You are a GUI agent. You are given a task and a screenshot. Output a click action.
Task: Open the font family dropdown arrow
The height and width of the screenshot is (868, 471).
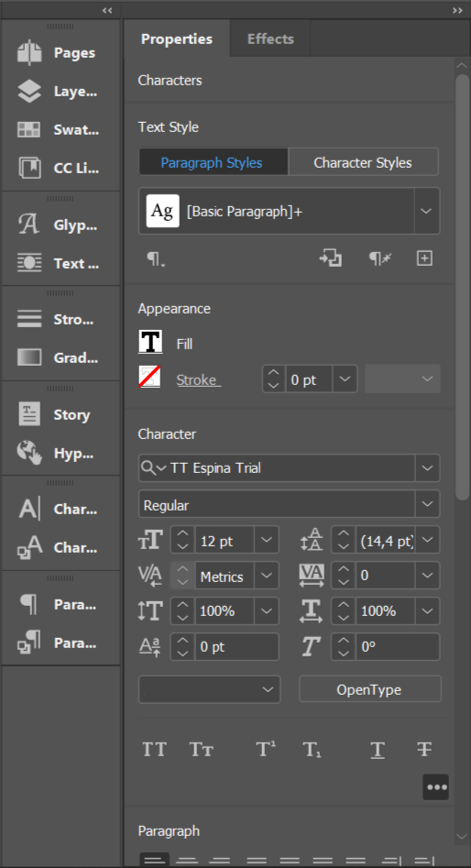427,468
